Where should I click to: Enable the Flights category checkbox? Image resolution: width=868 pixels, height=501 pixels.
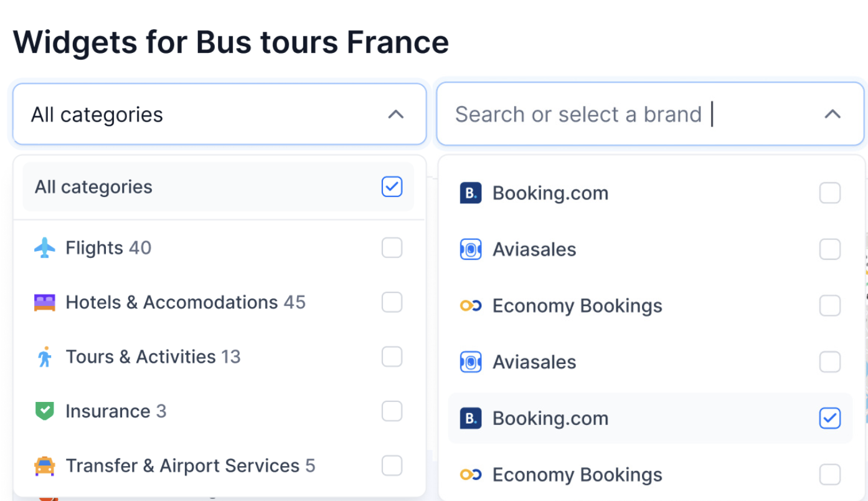(x=392, y=247)
